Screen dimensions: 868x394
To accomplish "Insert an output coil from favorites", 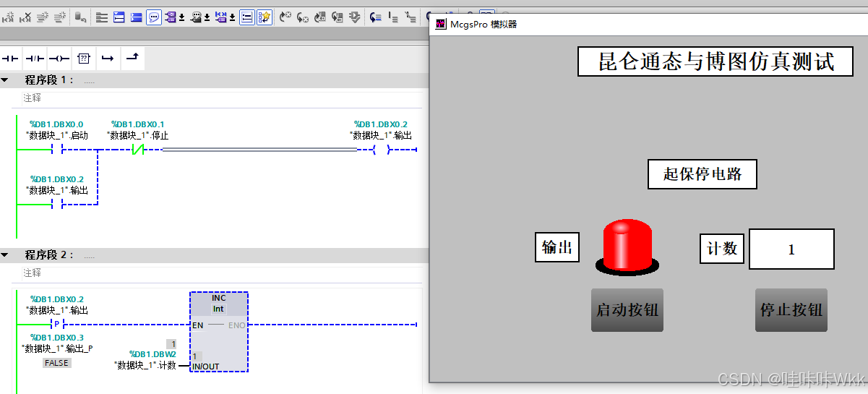I will (x=59, y=58).
